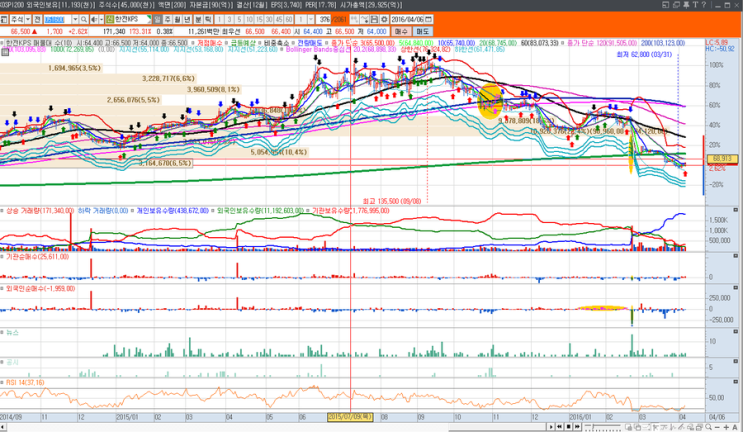
Task: Open the 주식 market type dropdown
Action: [x=28, y=19]
